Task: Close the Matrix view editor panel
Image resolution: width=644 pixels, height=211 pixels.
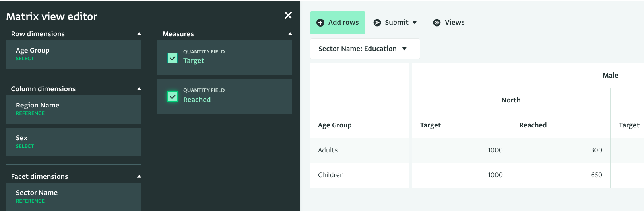Action: click(288, 16)
